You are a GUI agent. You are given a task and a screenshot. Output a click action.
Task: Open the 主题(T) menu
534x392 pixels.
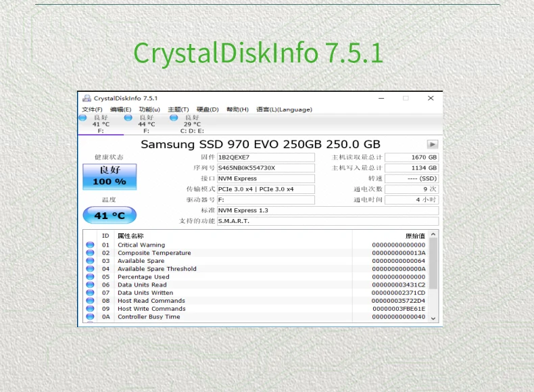click(x=178, y=109)
